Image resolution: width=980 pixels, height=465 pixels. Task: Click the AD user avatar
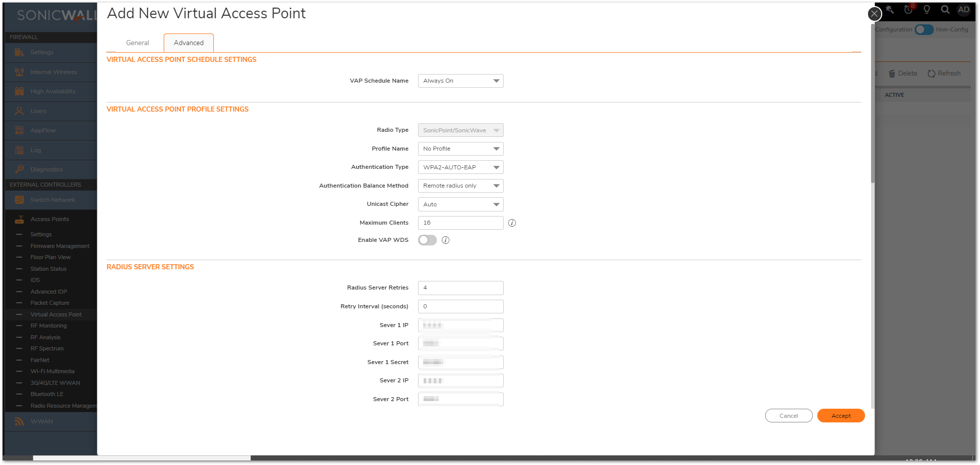(963, 10)
